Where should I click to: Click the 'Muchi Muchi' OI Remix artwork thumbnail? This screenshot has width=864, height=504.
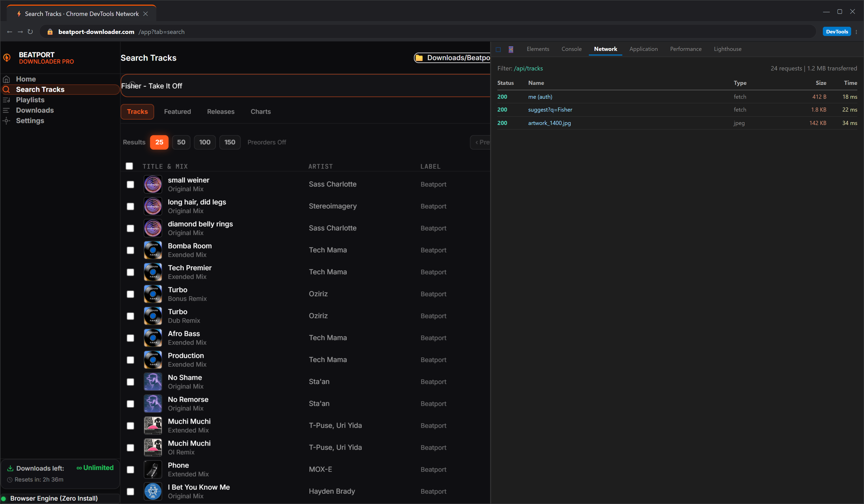153,448
